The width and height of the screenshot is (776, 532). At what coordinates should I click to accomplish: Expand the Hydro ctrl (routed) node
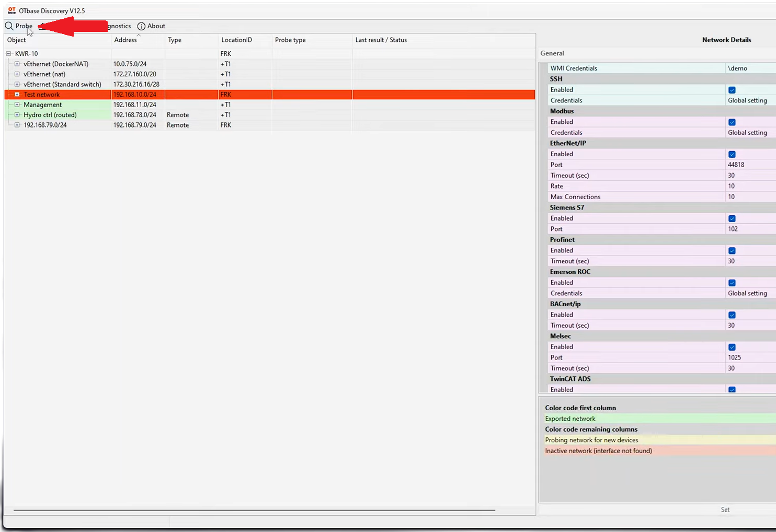point(17,115)
